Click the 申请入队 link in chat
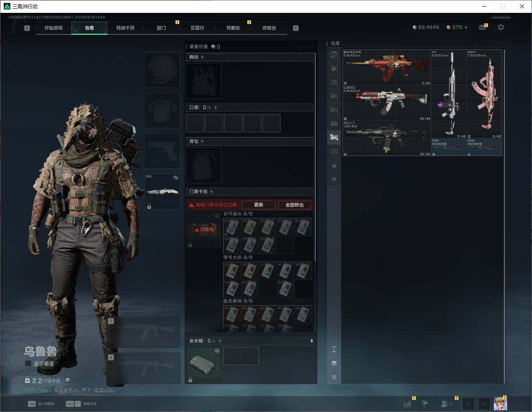 [103, 390]
